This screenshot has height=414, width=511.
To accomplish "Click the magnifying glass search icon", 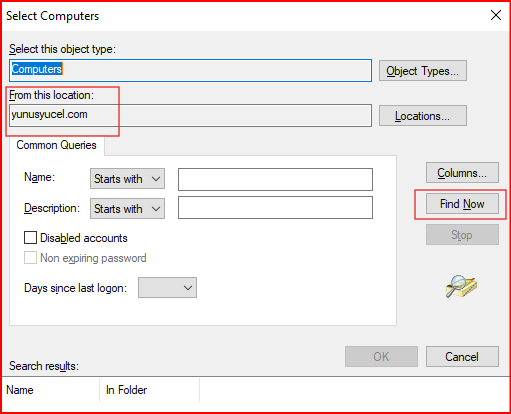I will [x=461, y=286].
